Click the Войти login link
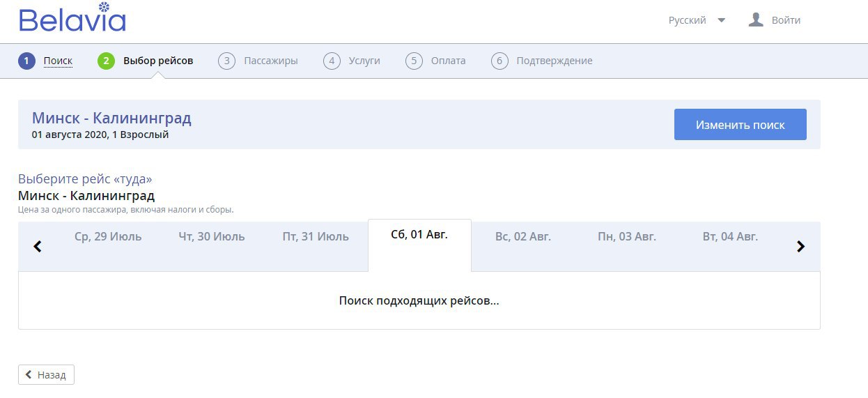This screenshot has height=398, width=868. (x=786, y=20)
